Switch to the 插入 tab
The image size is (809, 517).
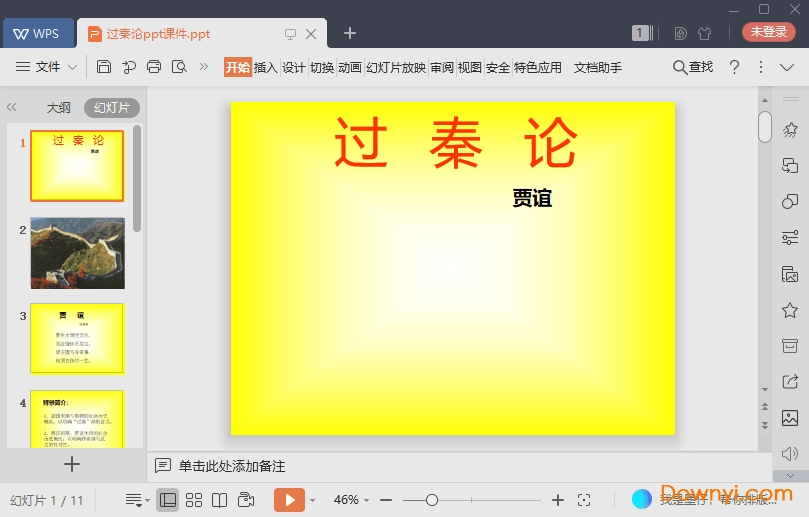(266, 67)
